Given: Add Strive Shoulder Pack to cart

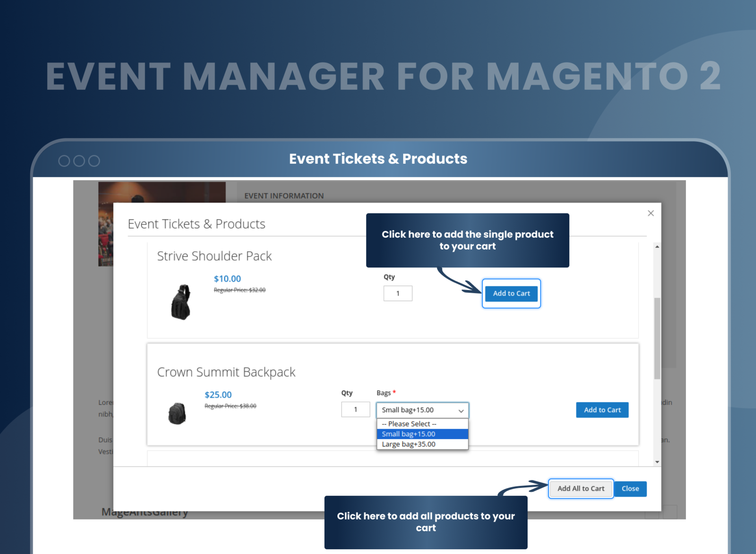Looking at the screenshot, I should (x=511, y=294).
